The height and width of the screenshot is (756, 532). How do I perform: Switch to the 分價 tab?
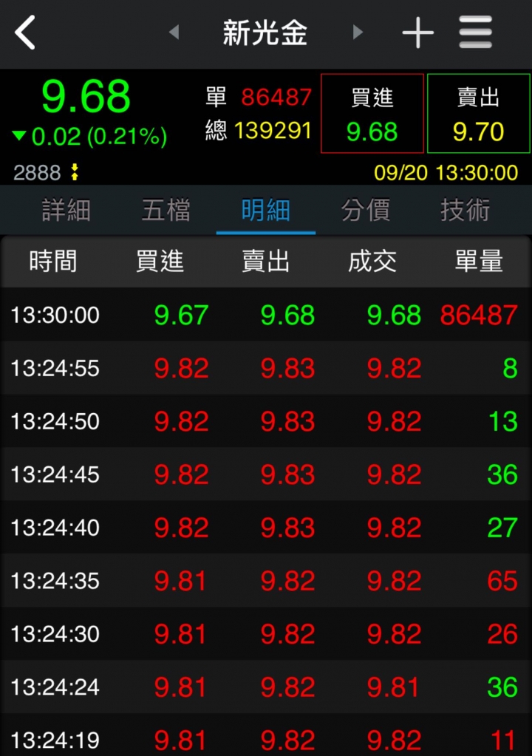pos(365,210)
